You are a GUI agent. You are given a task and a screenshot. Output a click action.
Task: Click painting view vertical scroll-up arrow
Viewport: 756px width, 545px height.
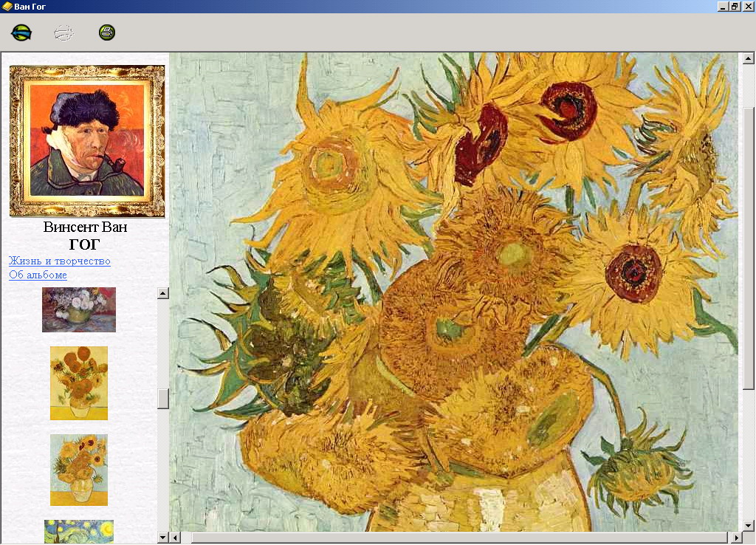[x=749, y=59]
